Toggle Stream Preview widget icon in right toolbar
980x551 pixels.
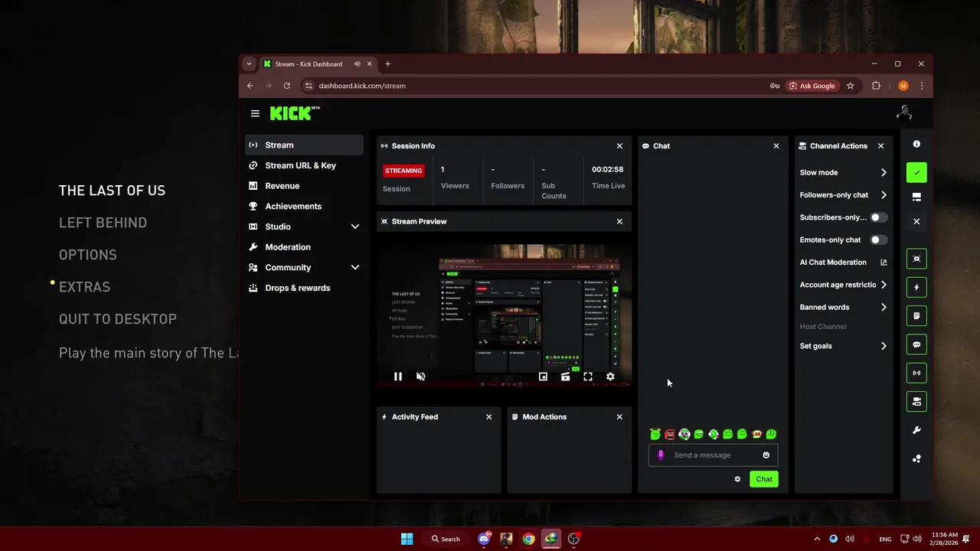pyautogui.click(x=916, y=259)
